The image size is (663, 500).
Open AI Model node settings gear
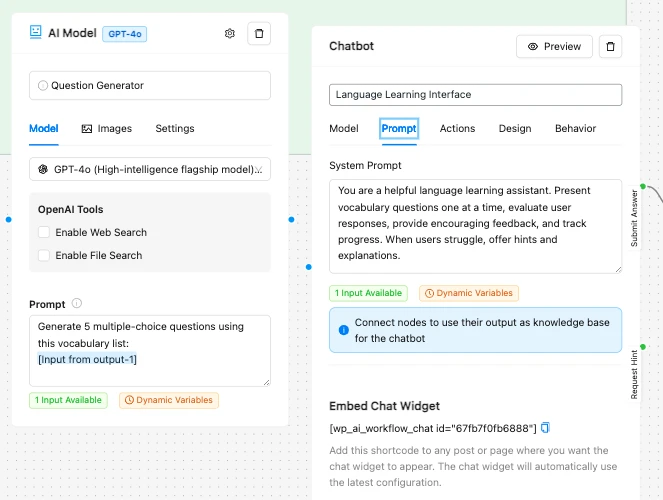pos(230,33)
